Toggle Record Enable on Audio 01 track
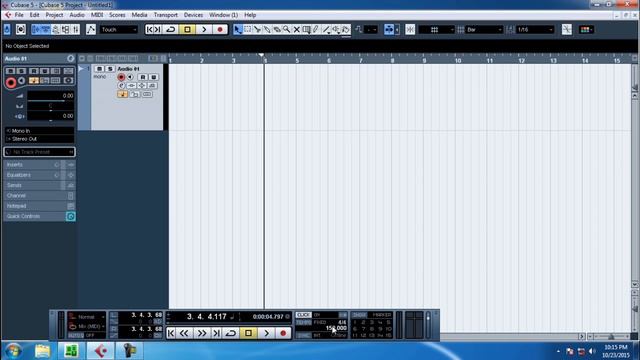The image size is (640, 360). pyautogui.click(x=121, y=77)
